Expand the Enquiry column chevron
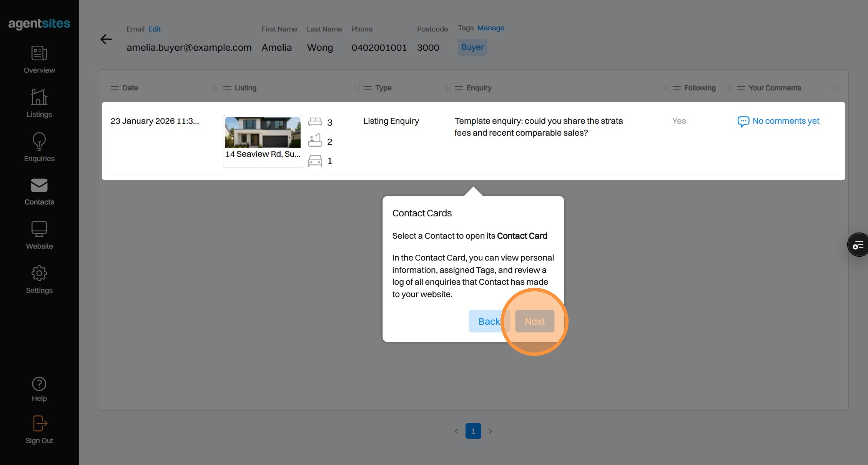The height and width of the screenshot is (465, 868). (664, 88)
